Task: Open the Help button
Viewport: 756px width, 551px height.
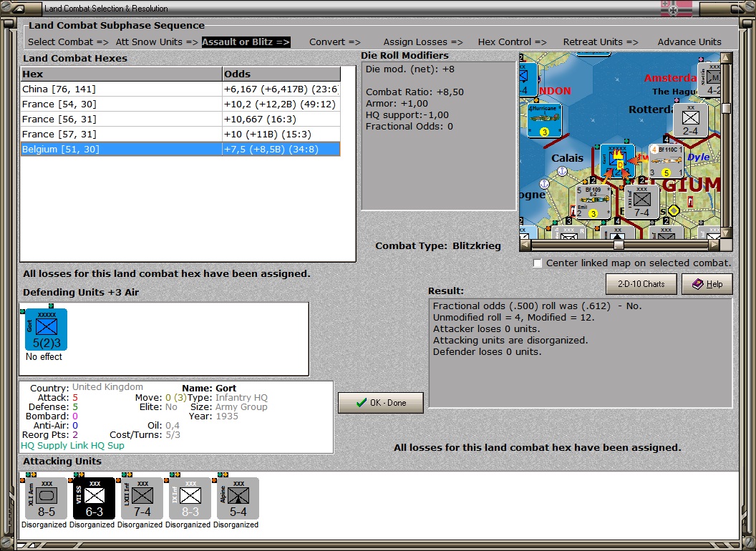Action: click(x=707, y=284)
